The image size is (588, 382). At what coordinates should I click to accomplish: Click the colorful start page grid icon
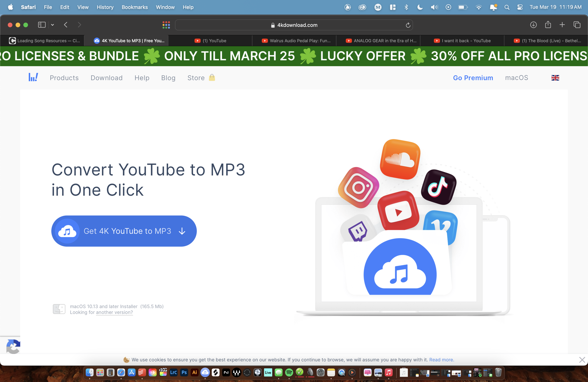pos(166,25)
